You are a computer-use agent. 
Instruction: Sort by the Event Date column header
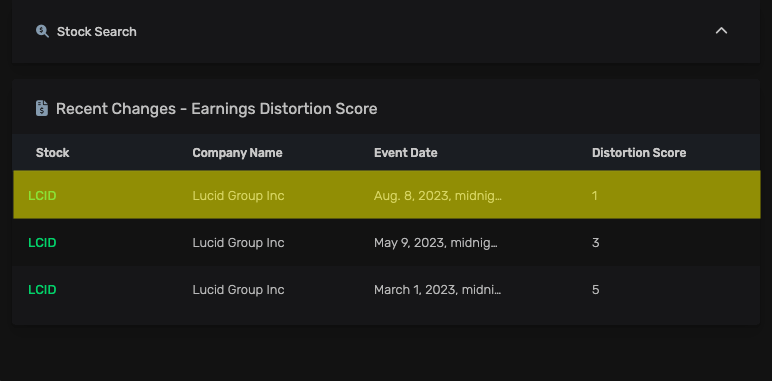click(x=406, y=153)
